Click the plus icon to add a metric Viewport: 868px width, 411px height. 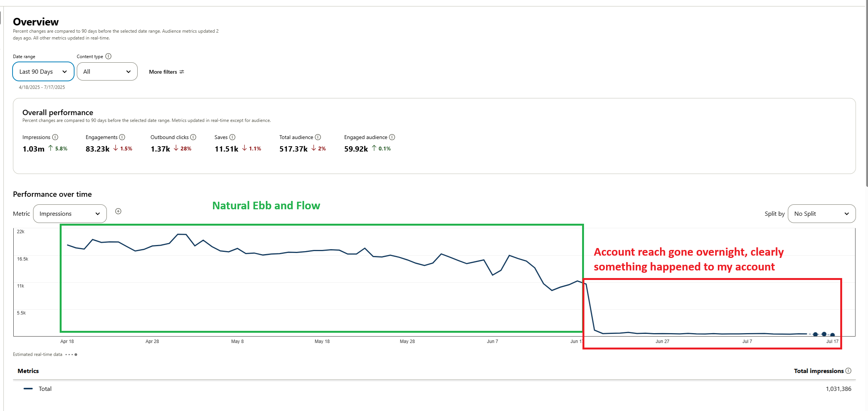[x=118, y=211]
